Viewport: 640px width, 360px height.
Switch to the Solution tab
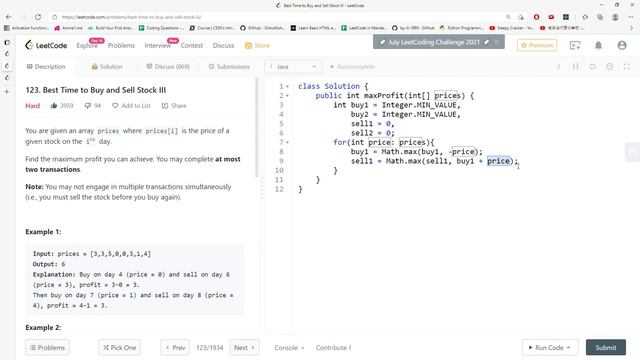107,67
